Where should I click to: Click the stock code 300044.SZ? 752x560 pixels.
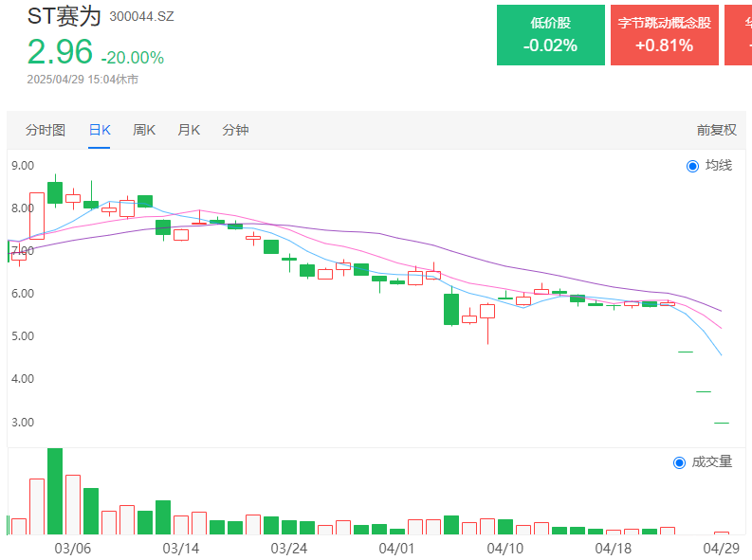coord(141,17)
